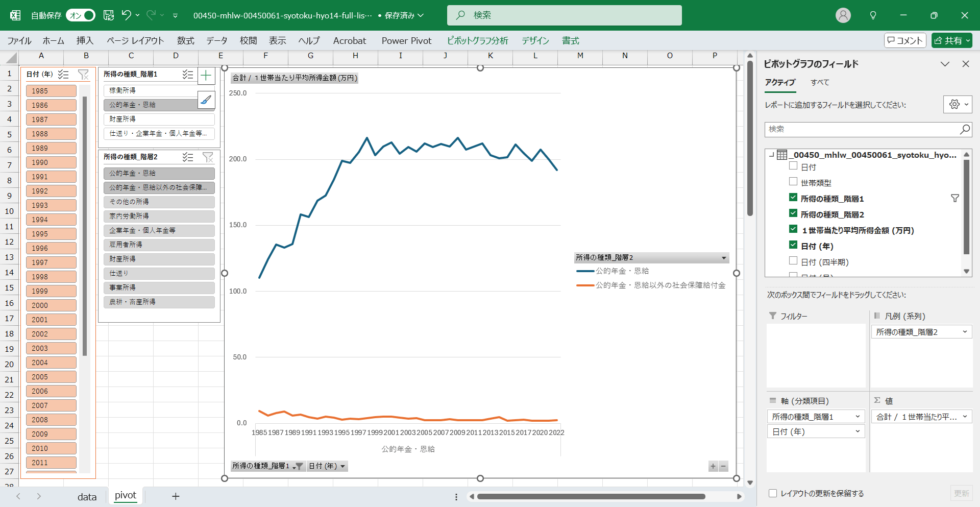Click the chart elements plus button
The height and width of the screenshot is (507, 980).
pyautogui.click(x=206, y=76)
